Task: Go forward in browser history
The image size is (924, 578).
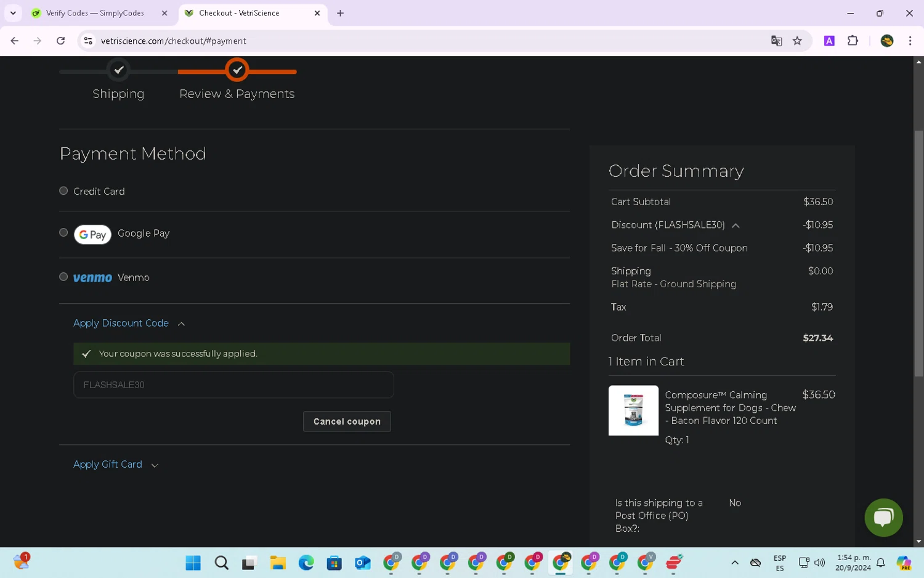Action: pos(38,41)
